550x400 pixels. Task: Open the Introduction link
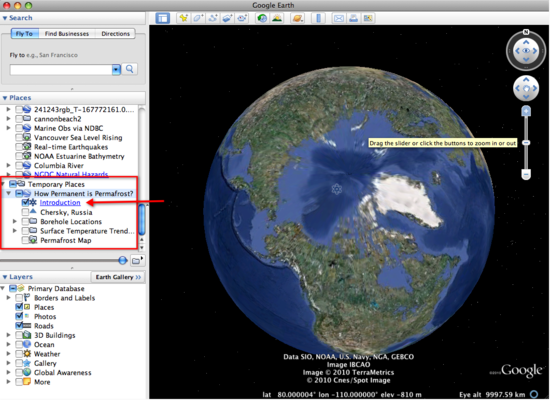tap(60, 202)
